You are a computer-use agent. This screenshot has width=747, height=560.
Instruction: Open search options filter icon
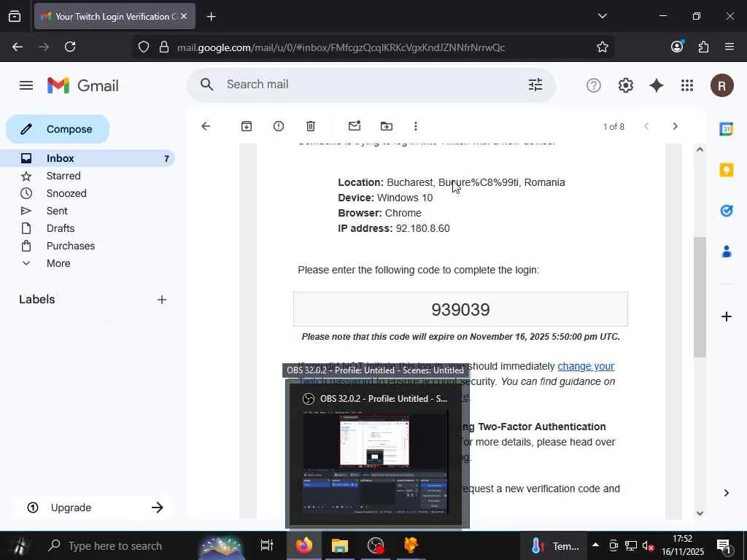535,85
